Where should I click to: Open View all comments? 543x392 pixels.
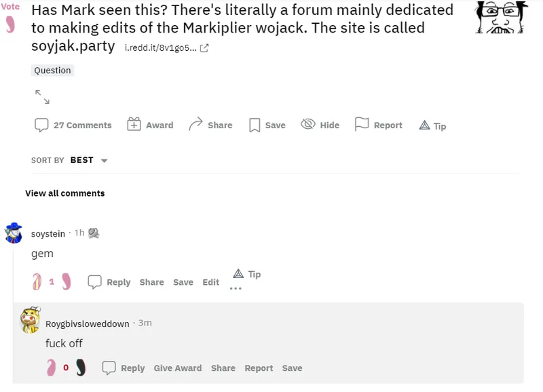[64, 193]
